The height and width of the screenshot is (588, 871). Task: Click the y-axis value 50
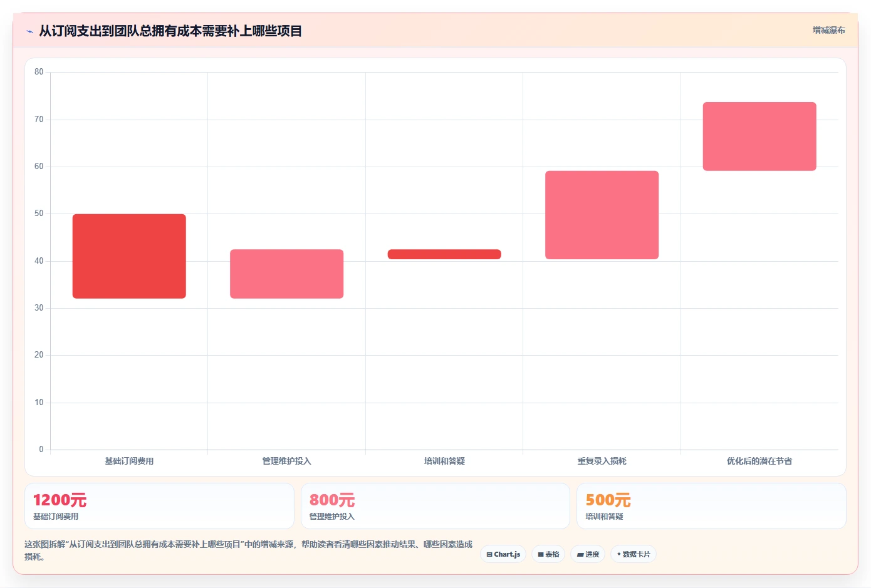click(x=39, y=214)
